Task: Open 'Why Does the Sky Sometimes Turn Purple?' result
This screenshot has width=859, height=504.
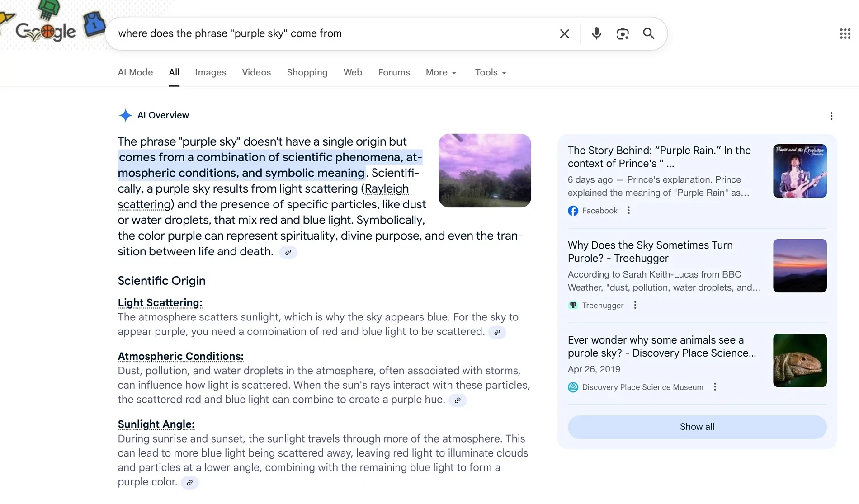Action: 650,252
